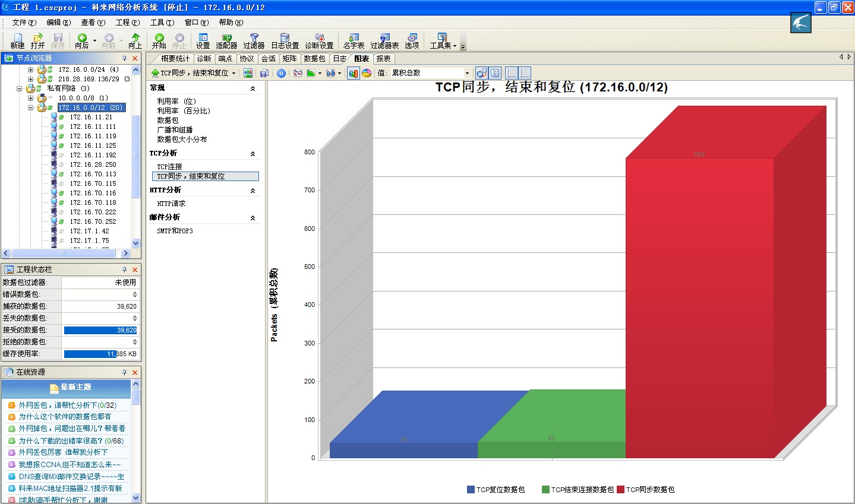Open the 值 累积总数 dropdown
Screen dimensions: 855x504
[467, 73]
